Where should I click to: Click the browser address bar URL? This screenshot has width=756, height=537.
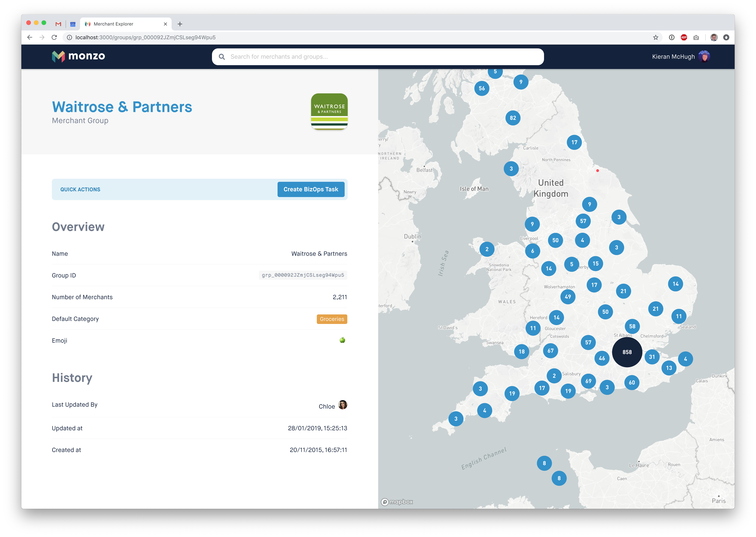tap(145, 37)
